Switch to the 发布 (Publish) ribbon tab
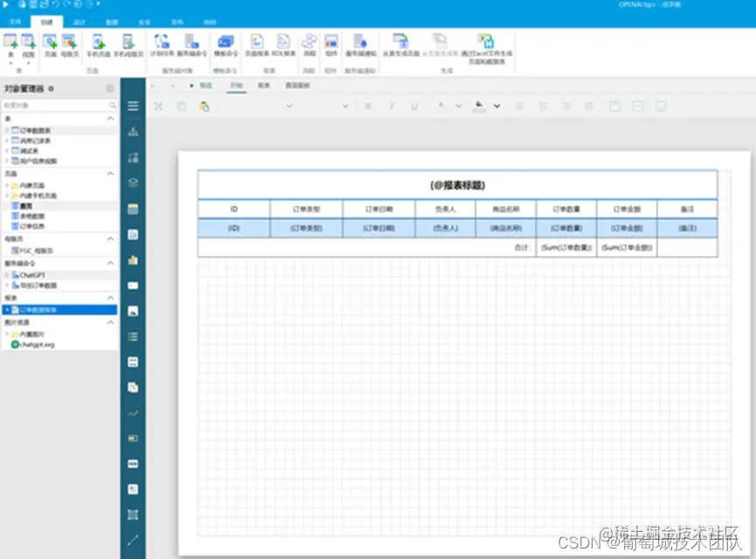756x559 pixels. (x=177, y=22)
